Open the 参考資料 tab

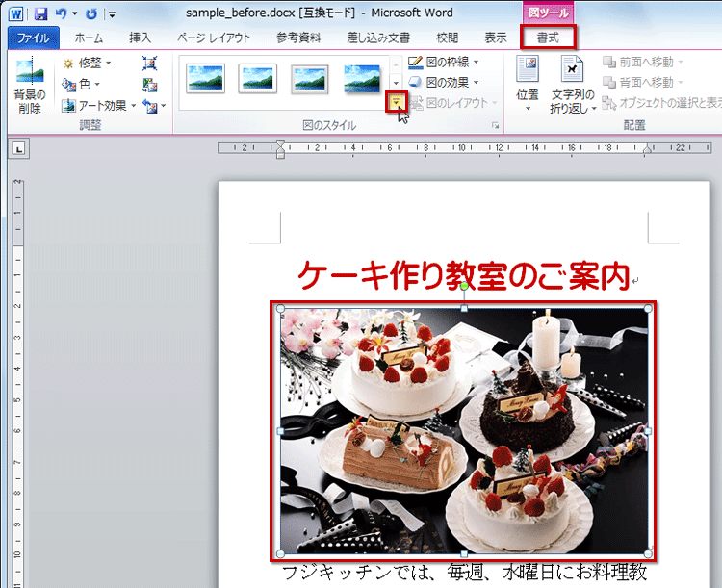coord(297,38)
